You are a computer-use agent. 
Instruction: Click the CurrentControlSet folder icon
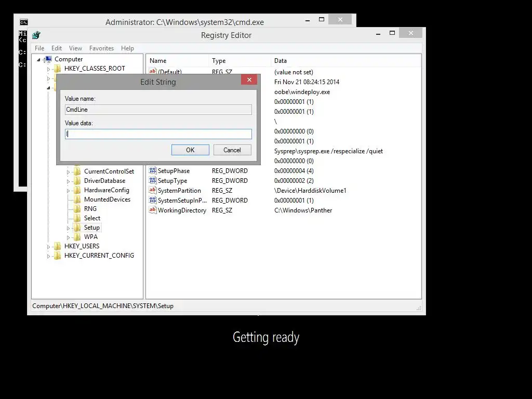click(x=77, y=171)
